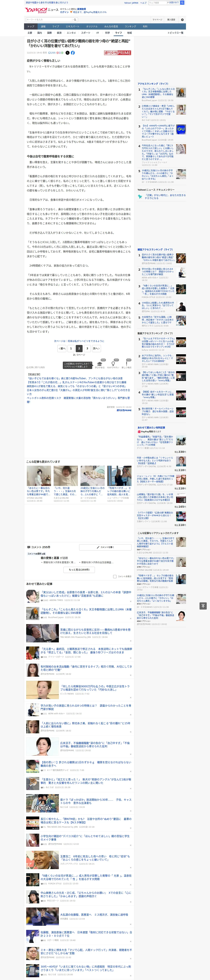Click the GU thumbnail in access ranking
Viewport: 210px width, 980px height.
point(181,129)
